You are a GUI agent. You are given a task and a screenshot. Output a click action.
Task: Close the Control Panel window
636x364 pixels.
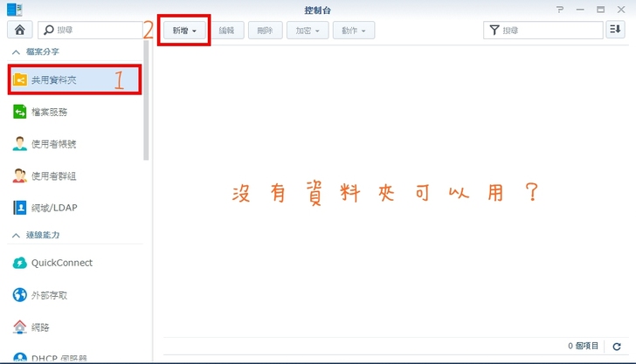coord(621,10)
